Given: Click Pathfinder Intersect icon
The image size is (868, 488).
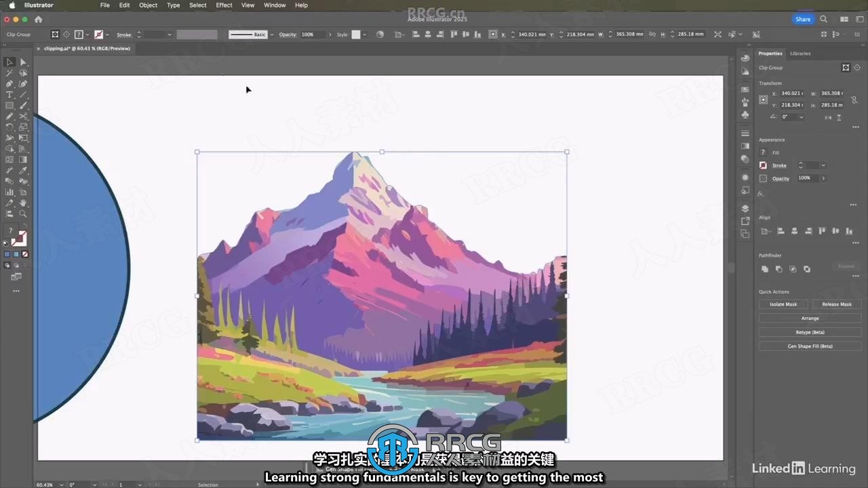Looking at the screenshot, I should tap(793, 269).
